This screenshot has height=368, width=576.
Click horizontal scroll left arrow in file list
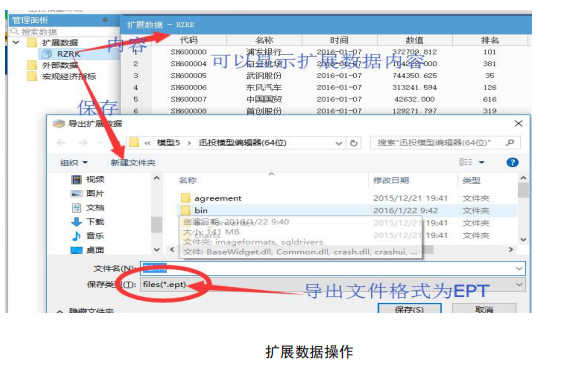click(172, 249)
